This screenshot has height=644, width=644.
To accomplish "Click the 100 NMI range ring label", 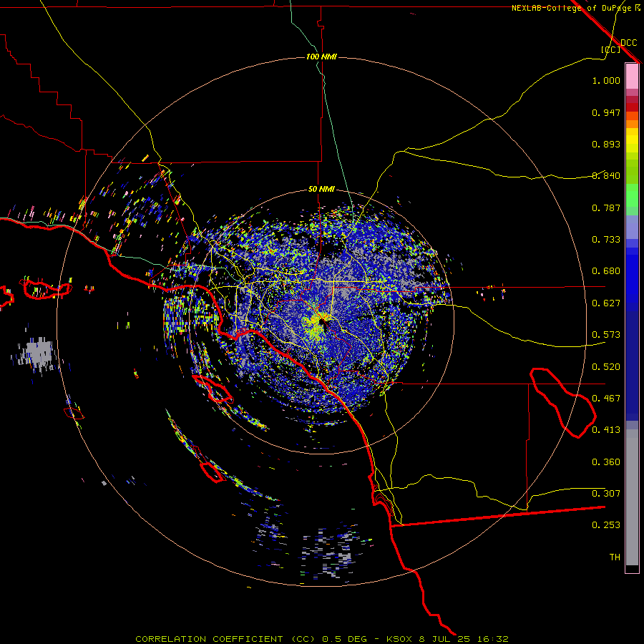I will pos(321,57).
